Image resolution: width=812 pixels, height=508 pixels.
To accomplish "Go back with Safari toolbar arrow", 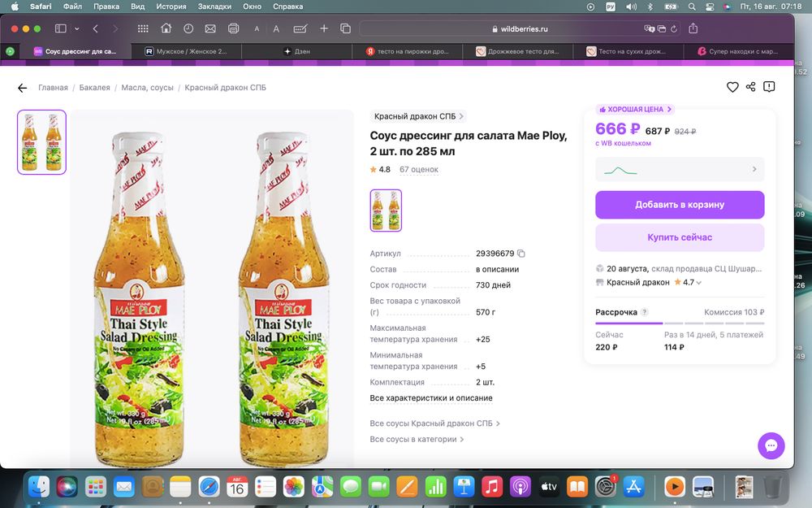I will [95, 29].
